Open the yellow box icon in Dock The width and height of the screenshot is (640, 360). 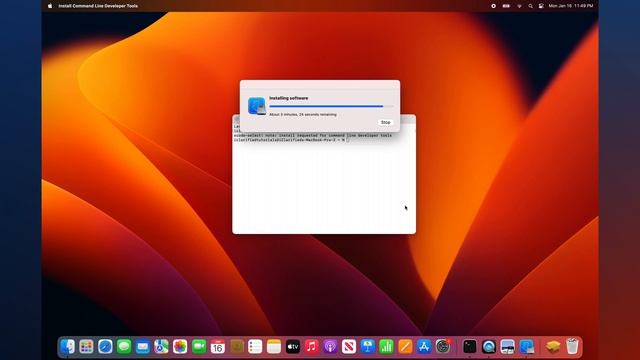click(x=553, y=347)
